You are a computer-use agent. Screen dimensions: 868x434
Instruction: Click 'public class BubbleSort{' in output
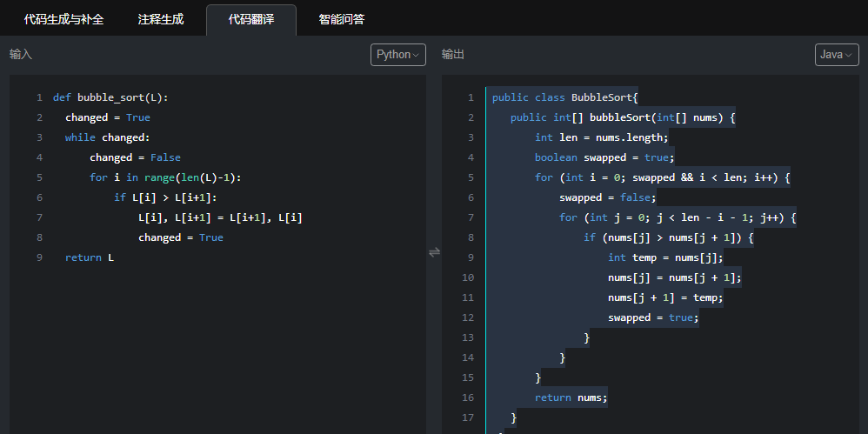[564, 97]
